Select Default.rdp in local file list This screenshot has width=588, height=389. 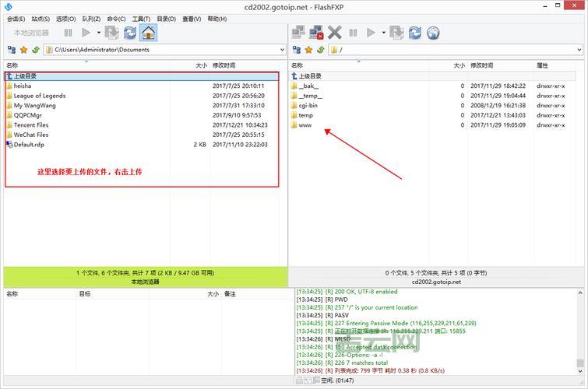(31, 144)
